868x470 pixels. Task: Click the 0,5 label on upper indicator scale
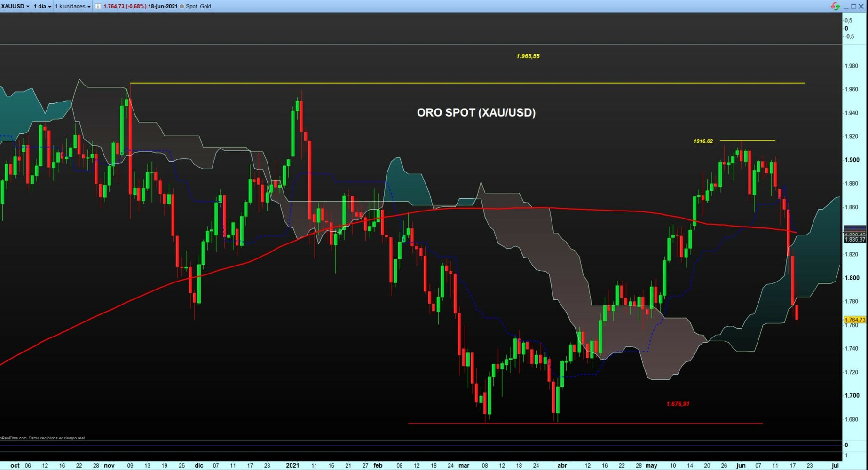[848, 20]
